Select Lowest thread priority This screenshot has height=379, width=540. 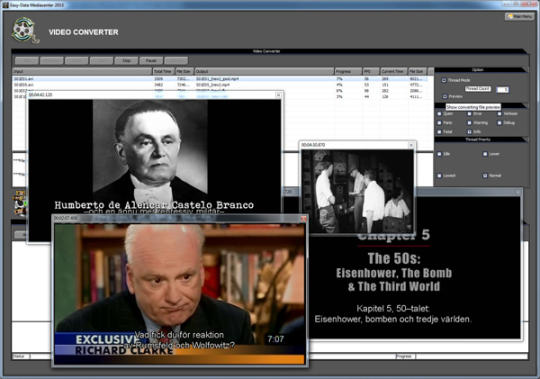[x=439, y=176]
